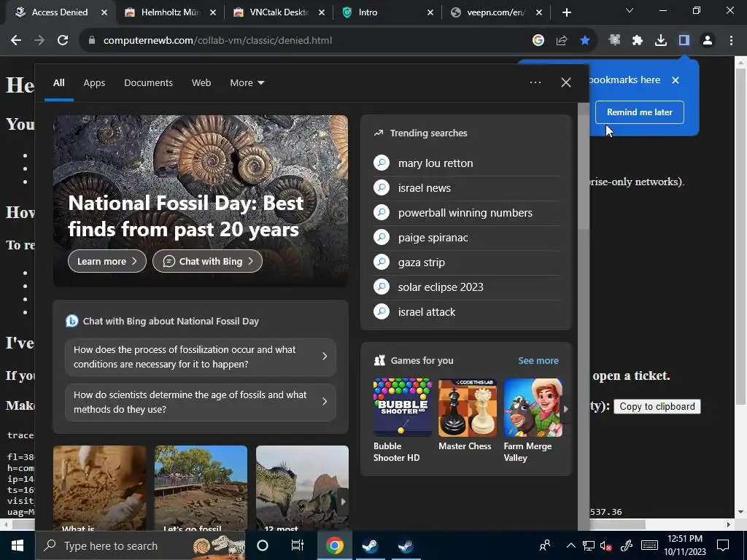Open search panel options ellipsis
The height and width of the screenshot is (560, 747).
535,82
